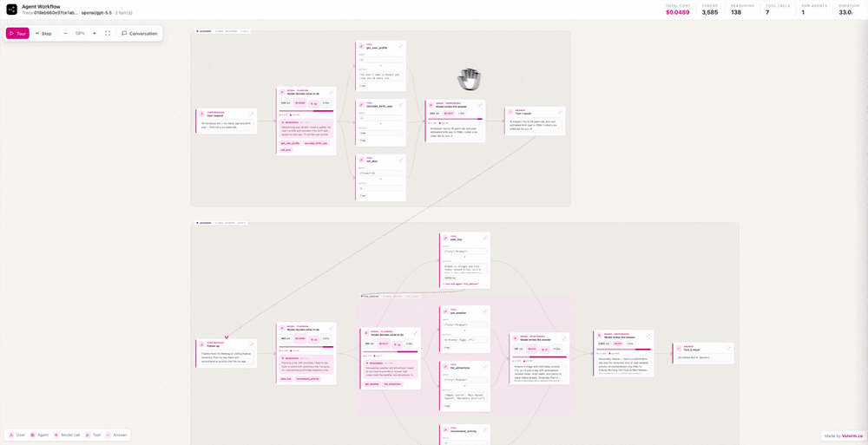The height and width of the screenshot is (445, 868).
Task: Click the Tool Calls 7 stat
Action: [777, 10]
